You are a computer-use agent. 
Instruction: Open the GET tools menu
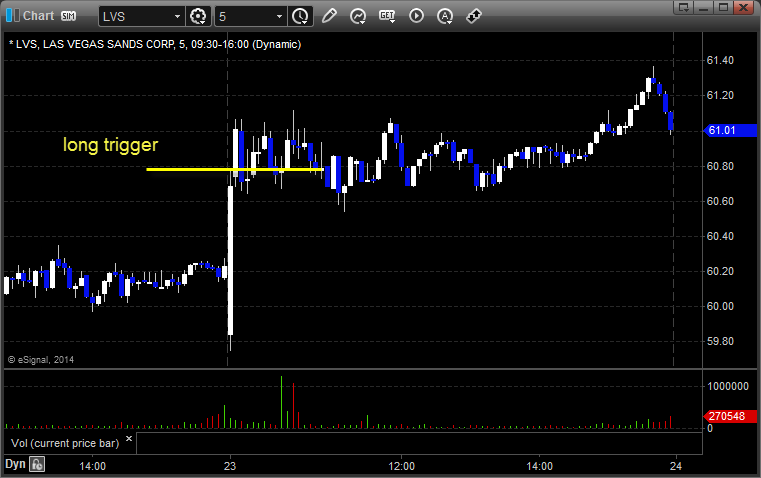click(387, 16)
